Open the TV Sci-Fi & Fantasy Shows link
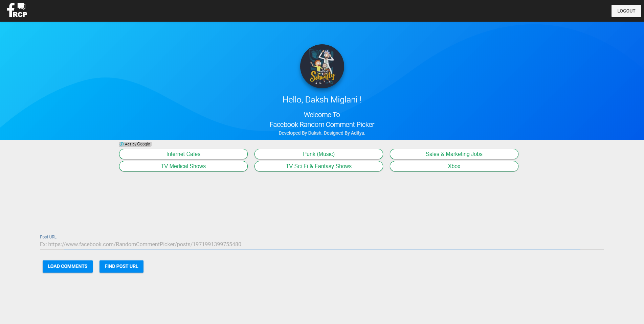The width and height of the screenshot is (644, 324). click(x=319, y=166)
